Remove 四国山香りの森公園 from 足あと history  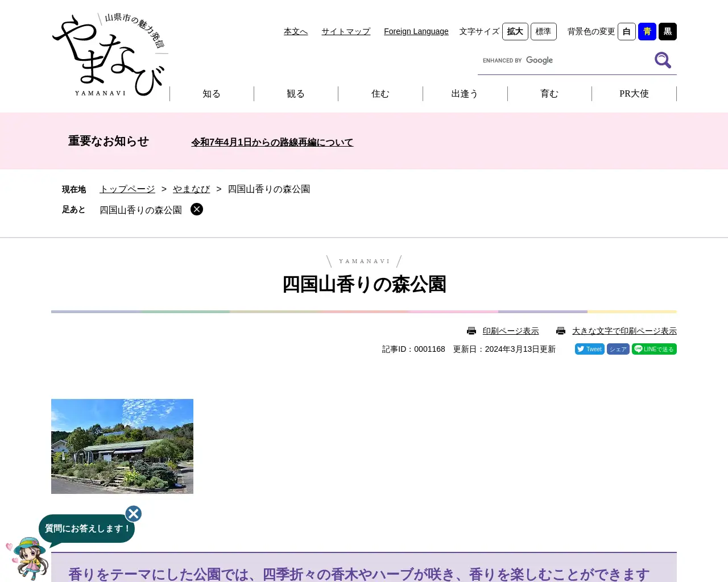click(196, 209)
